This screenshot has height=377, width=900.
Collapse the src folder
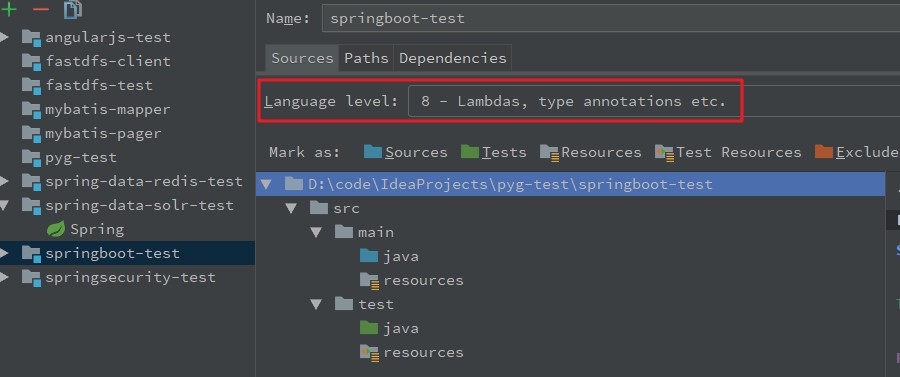292,208
